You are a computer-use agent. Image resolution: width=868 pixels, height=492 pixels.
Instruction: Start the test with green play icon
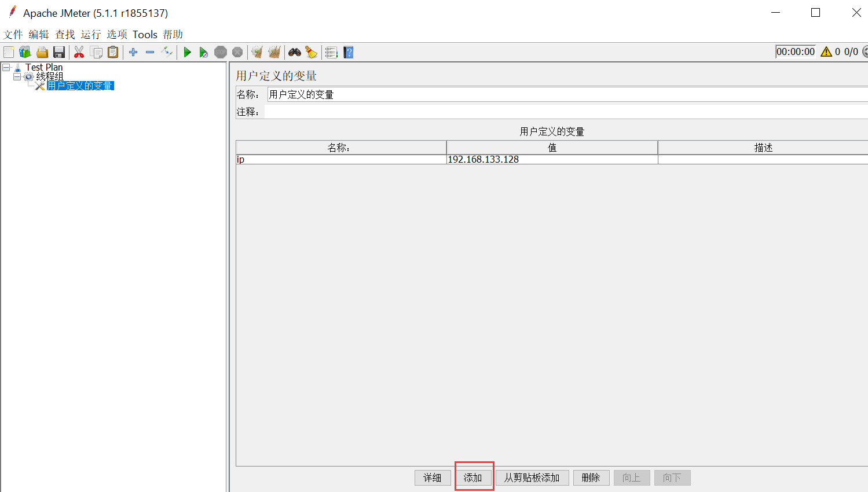pyautogui.click(x=187, y=52)
